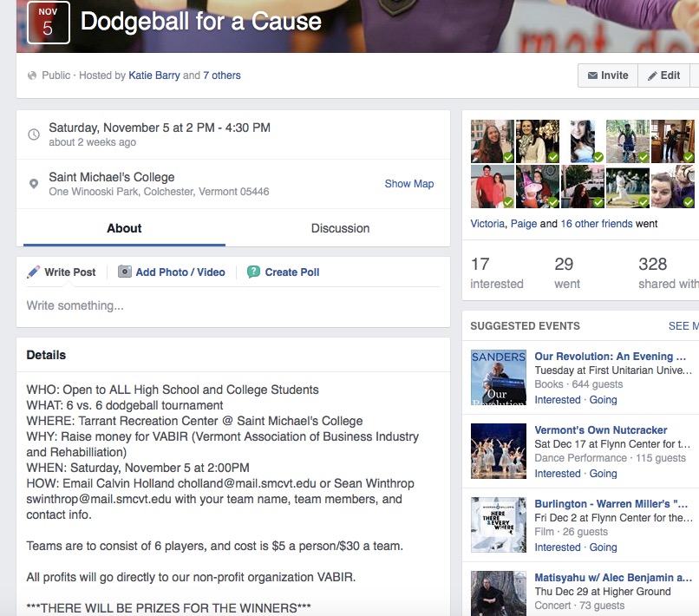
Task: Open Vermont's Own Nutcracker event title
Action: click(x=600, y=430)
